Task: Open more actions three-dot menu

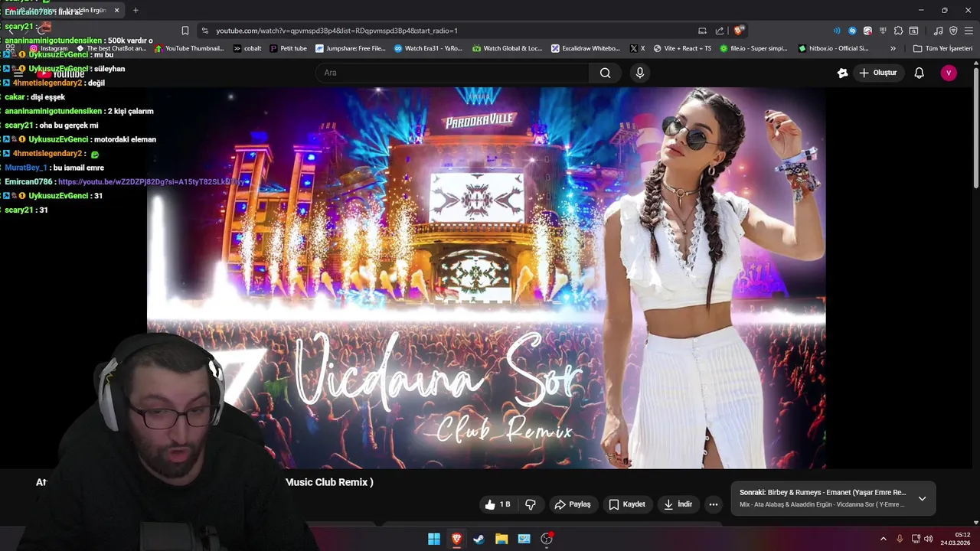Action: [x=714, y=504]
